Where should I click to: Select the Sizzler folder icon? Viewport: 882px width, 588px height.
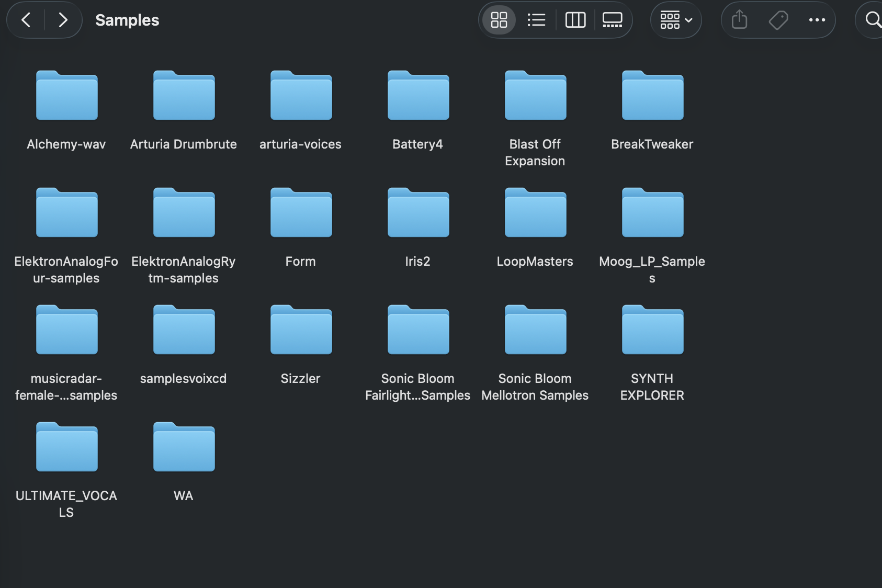click(x=301, y=330)
